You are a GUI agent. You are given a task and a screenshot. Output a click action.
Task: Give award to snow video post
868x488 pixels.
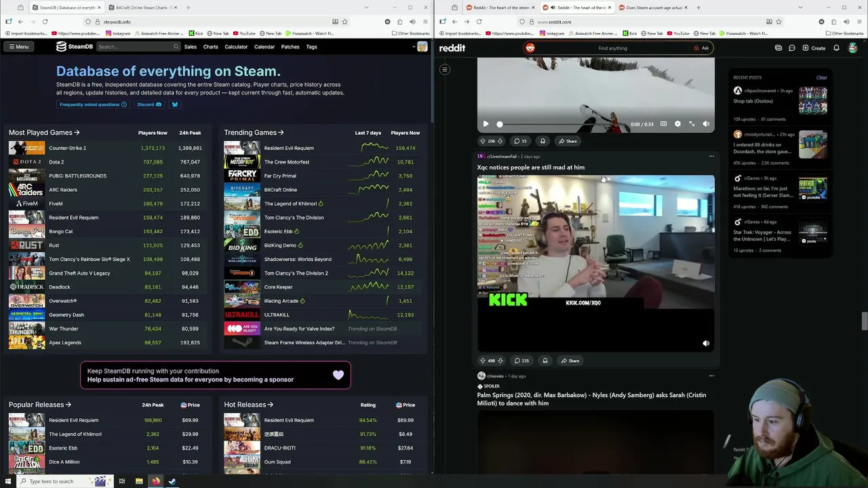[542, 141]
